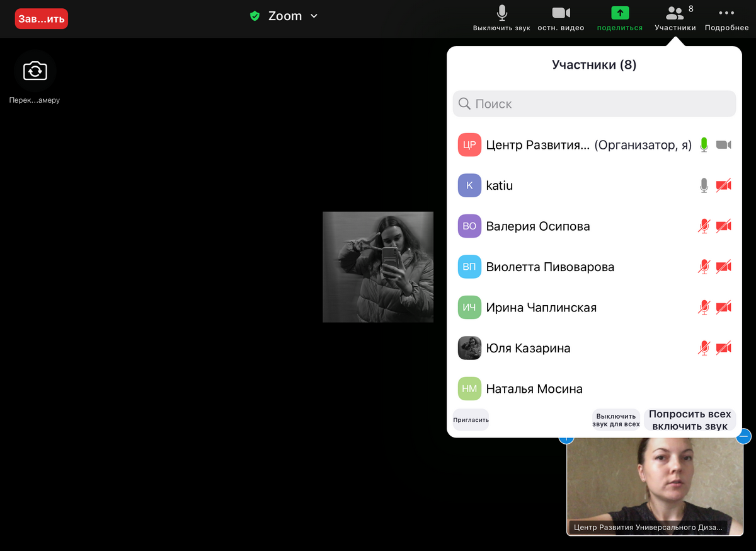
Task: Invite people with the Пригласить button
Action: [x=471, y=420]
